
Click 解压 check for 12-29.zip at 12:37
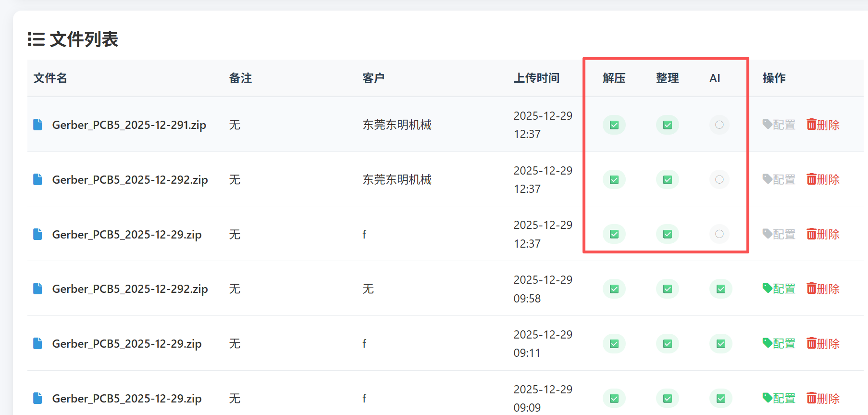pos(614,234)
